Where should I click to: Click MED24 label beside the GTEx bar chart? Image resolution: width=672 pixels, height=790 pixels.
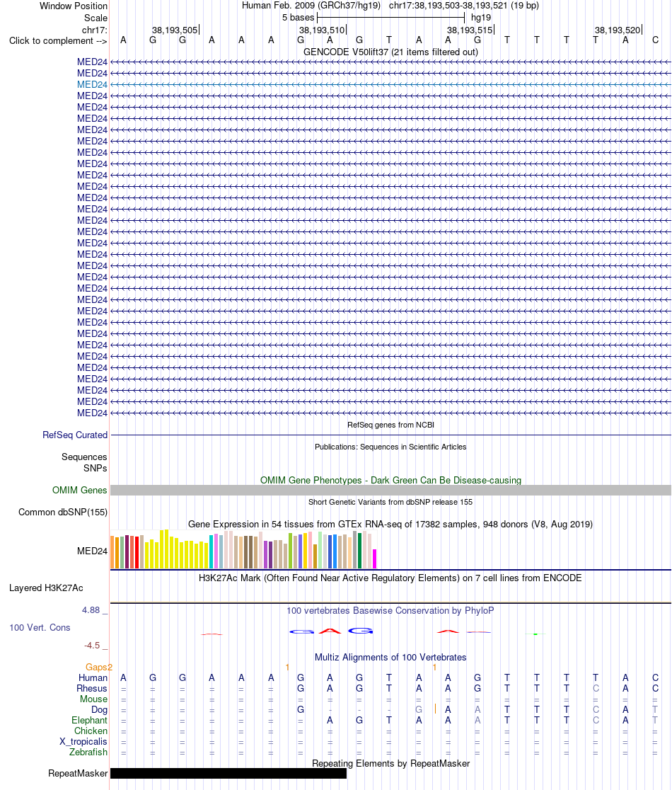click(92, 551)
